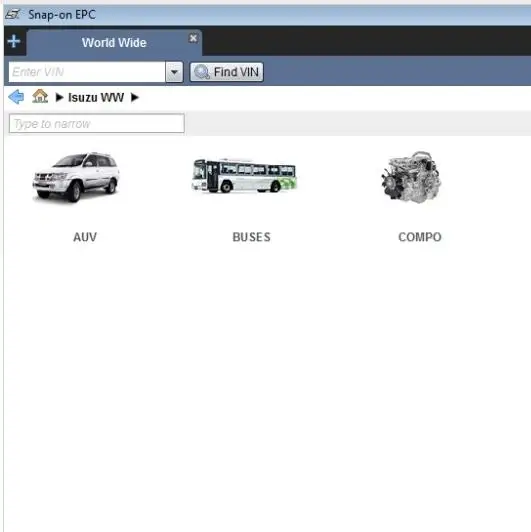Click the Snap-on EPC title bar icon
The height and width of the screenshot is (532, 531).
click(x=13, y=14)
